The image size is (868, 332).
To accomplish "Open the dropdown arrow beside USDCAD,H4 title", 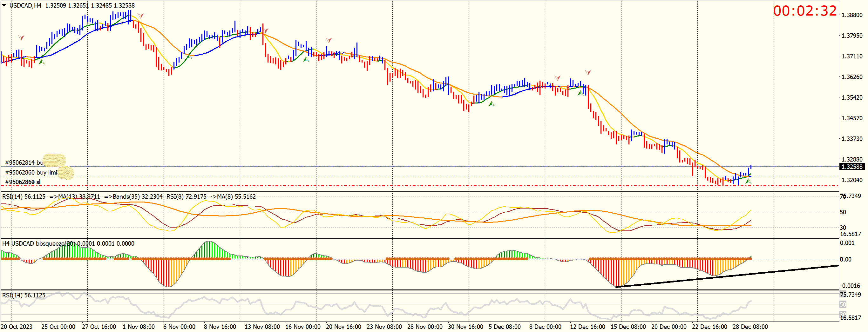I will click(4, 5).
